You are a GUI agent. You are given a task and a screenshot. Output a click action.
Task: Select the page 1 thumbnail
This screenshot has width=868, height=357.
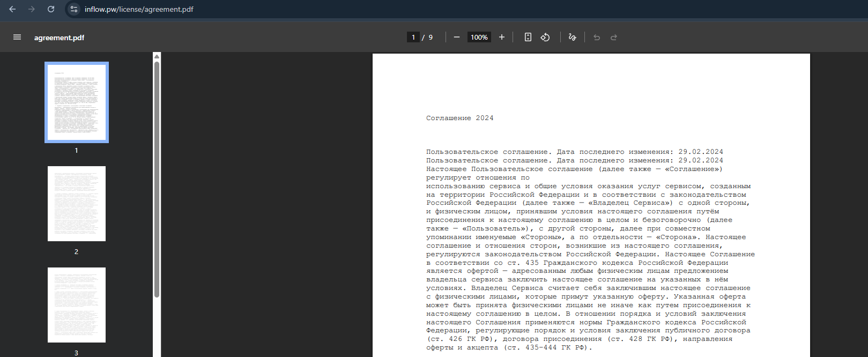pos(77,102)
